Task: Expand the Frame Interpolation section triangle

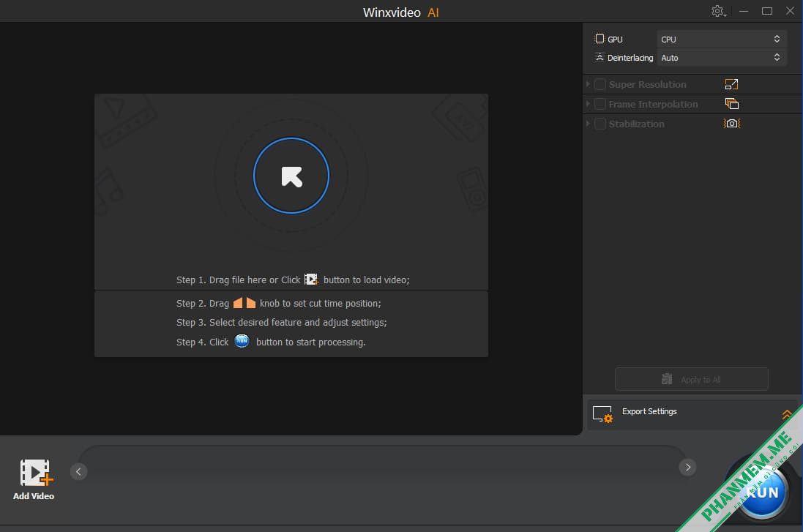Action: 588,103
